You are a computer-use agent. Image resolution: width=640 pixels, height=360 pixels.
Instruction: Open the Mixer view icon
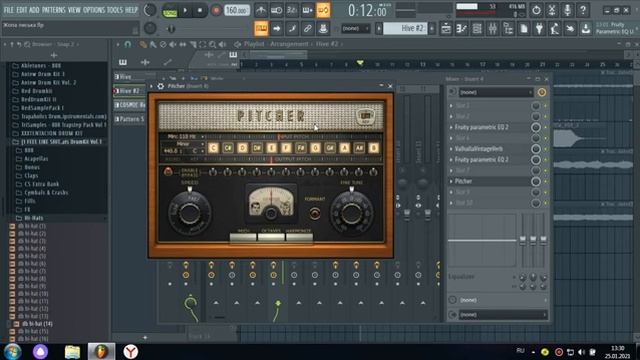tap(493, 28)
